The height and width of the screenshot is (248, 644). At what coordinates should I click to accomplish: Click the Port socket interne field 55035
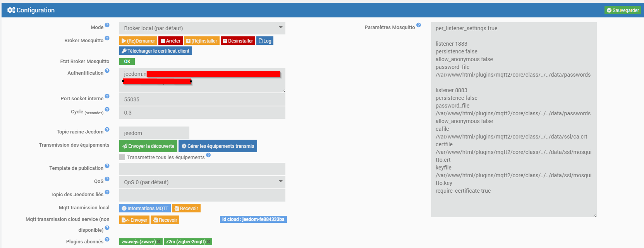pyautogui.click(x=202, y=99)
